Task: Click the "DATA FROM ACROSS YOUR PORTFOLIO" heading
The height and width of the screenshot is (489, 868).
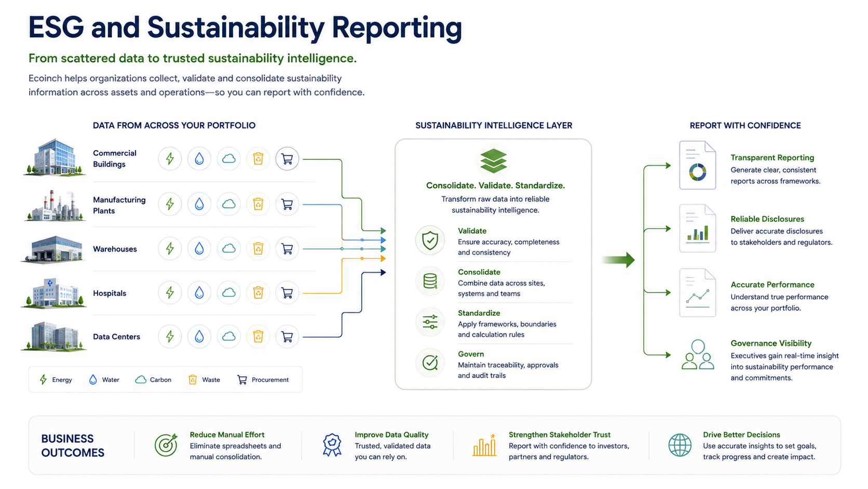Action: coord(174,125)
